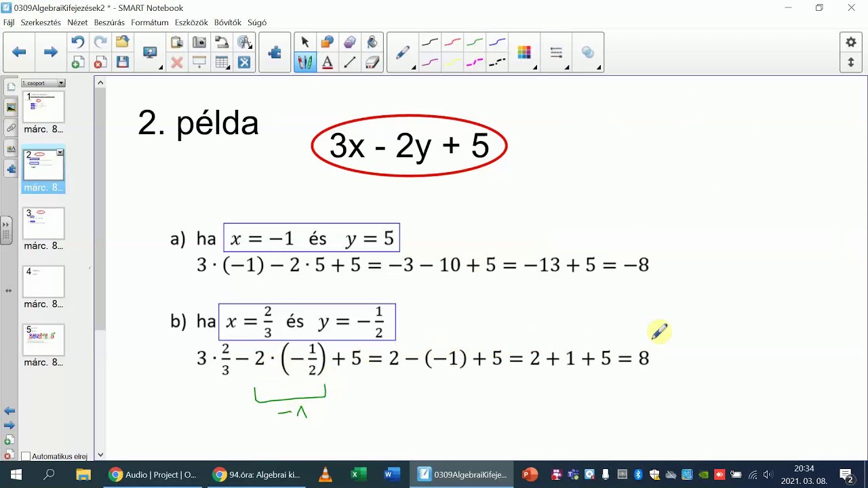Select page 5 thumbnail
868x488 pixels.
43,340
